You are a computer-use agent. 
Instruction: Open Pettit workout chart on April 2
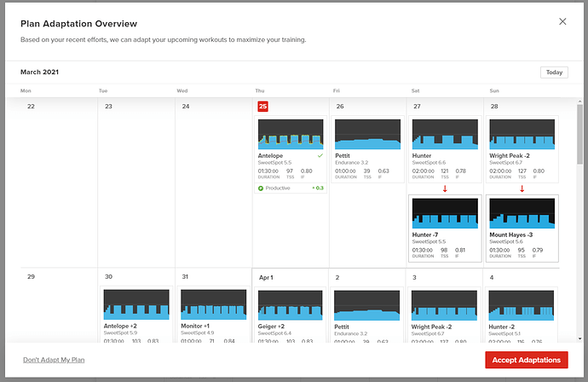[x=366, y=305]
